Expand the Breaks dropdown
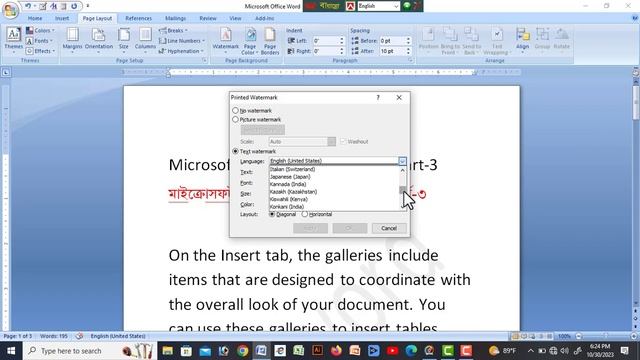The height and width of the screenshot is (360, 640). tap(173, 31)
